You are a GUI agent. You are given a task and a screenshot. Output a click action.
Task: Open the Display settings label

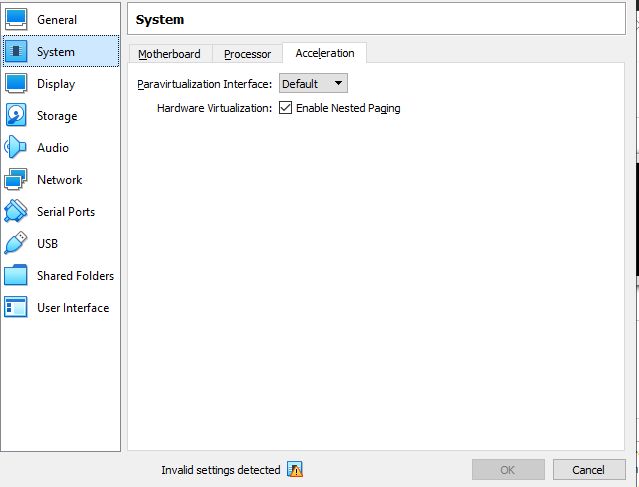pyautogui.click(x=56, y=84)
